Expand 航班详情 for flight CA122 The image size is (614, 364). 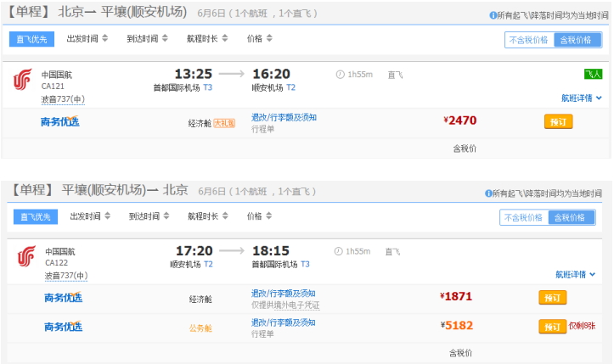click(575, 275)
